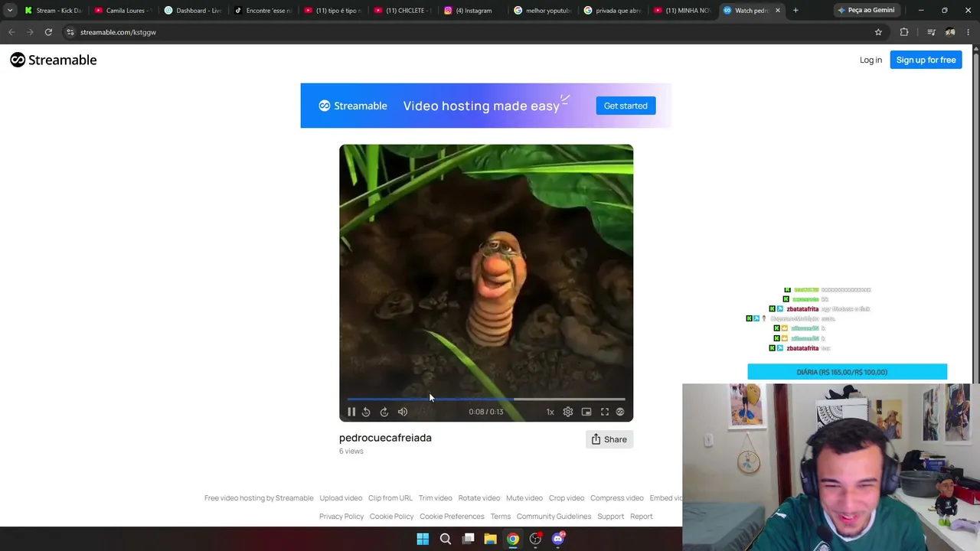Click Get started in the banner
This screenshot has width=980, height=551.
[x=626, y=106]
